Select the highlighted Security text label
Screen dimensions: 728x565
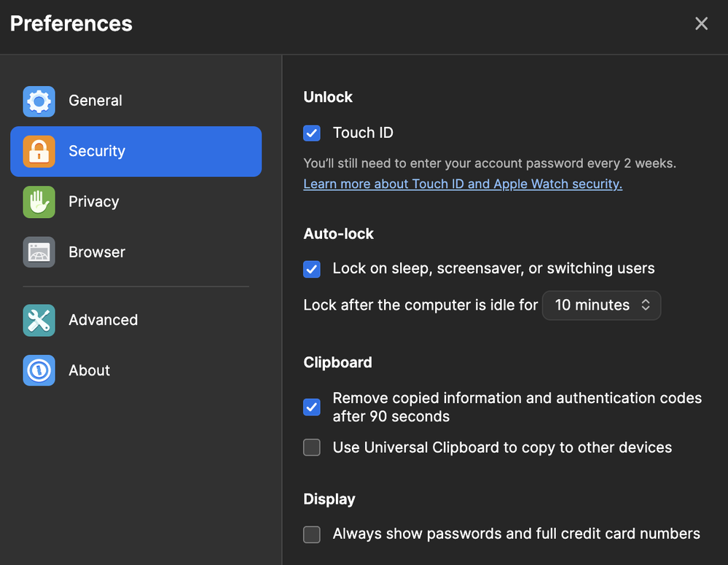[97, 152]
